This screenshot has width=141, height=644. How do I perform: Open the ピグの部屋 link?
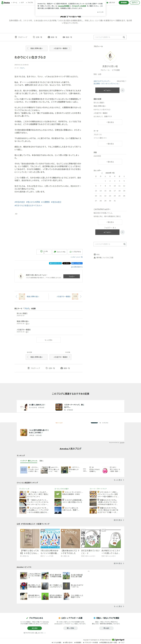(116, 70)
